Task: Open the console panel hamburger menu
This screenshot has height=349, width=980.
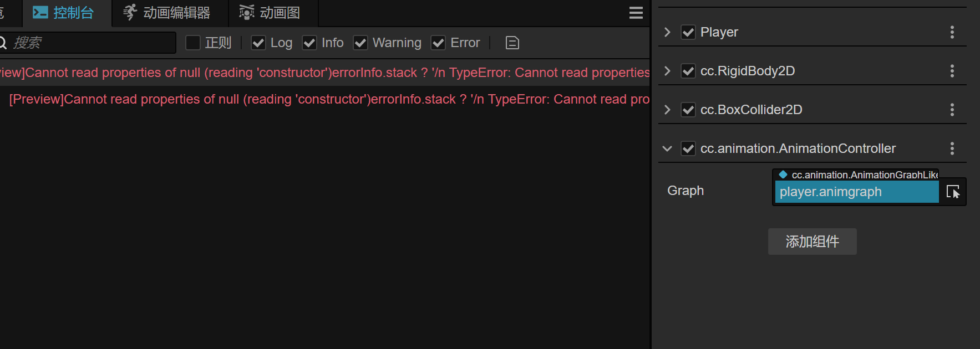Action: coord(636,13)
